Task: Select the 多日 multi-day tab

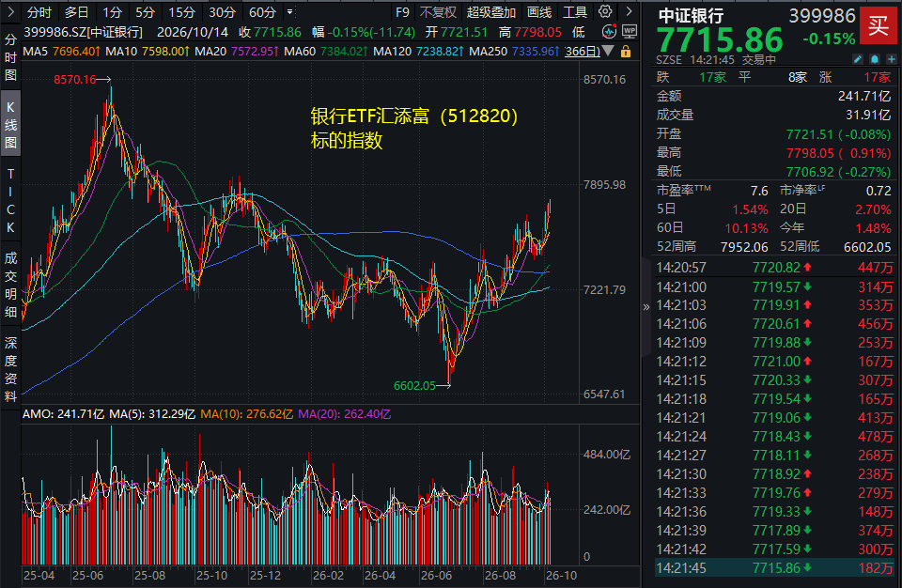Action: click(76, 12)
